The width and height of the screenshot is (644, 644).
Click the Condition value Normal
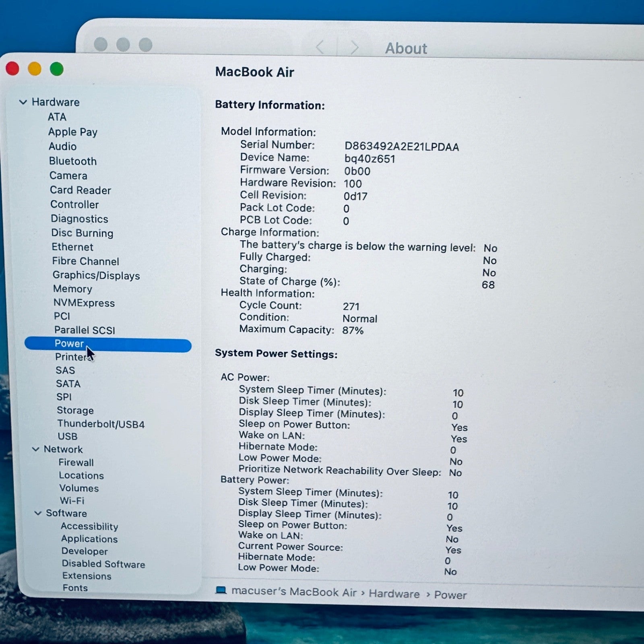pos(360,319)
